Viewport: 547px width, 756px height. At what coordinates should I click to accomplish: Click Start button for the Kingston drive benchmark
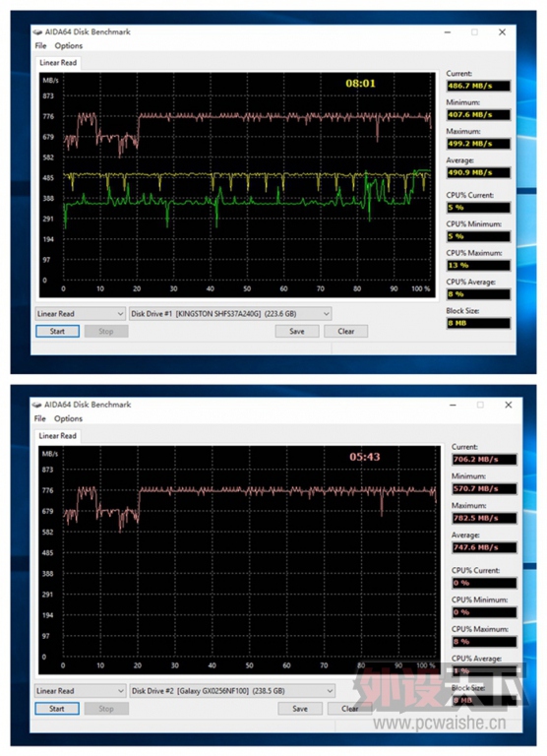[57, 331]
